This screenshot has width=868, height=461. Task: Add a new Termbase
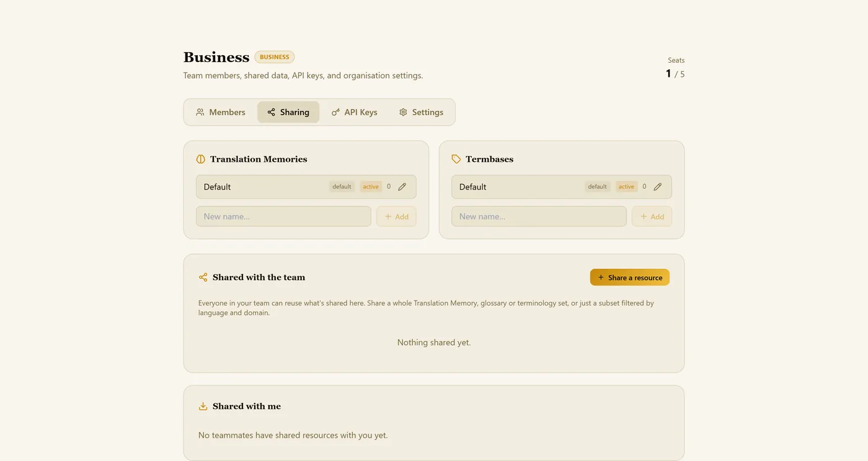point(652,217)
